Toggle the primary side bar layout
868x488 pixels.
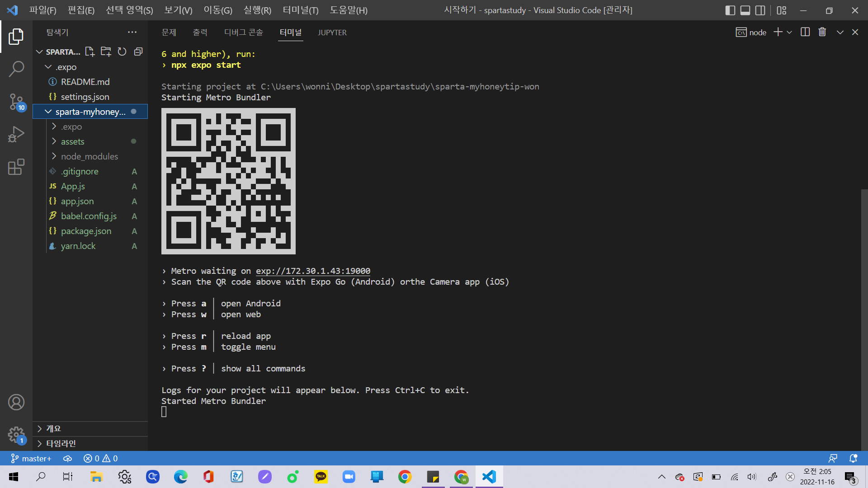[730, 10]
